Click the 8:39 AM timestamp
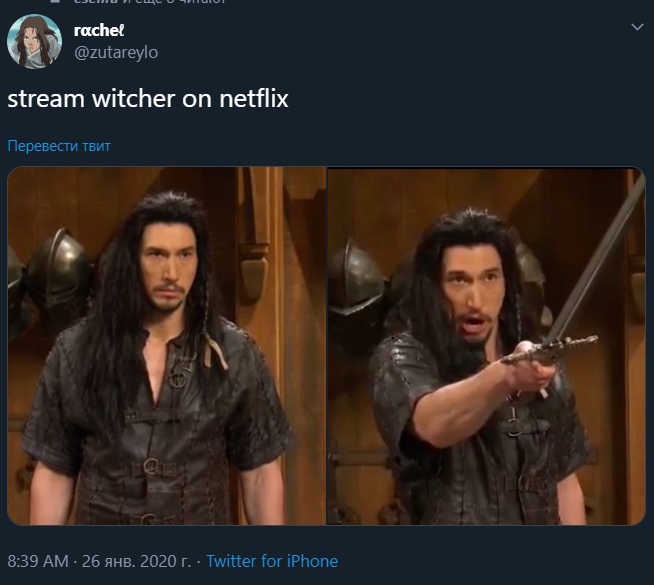Viewport: 654px width, 585px height. [x=38, y=561]
